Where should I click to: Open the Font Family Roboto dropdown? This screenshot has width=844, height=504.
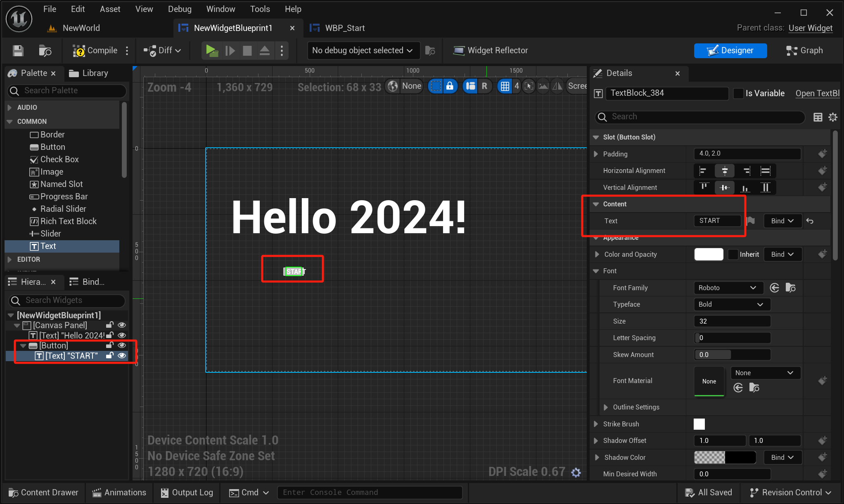[728, 288]
